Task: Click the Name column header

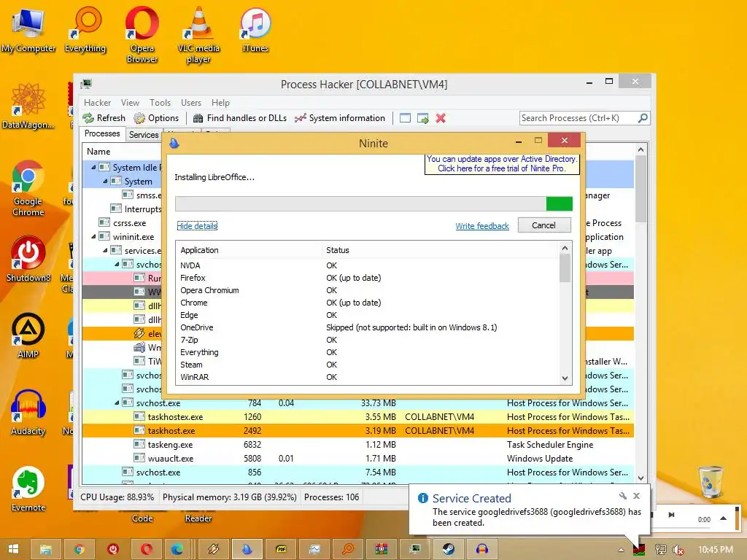Action: pos(98,152)
